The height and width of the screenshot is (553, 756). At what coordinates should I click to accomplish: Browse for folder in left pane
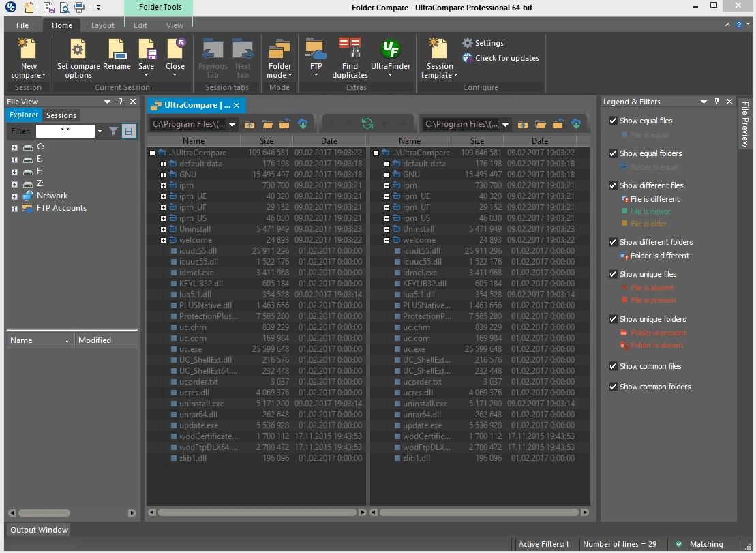click(267, 124)
